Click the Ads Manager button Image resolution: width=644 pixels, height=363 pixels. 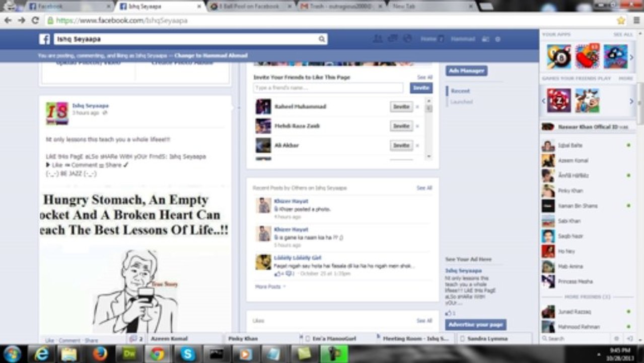[x=466, y=71]
